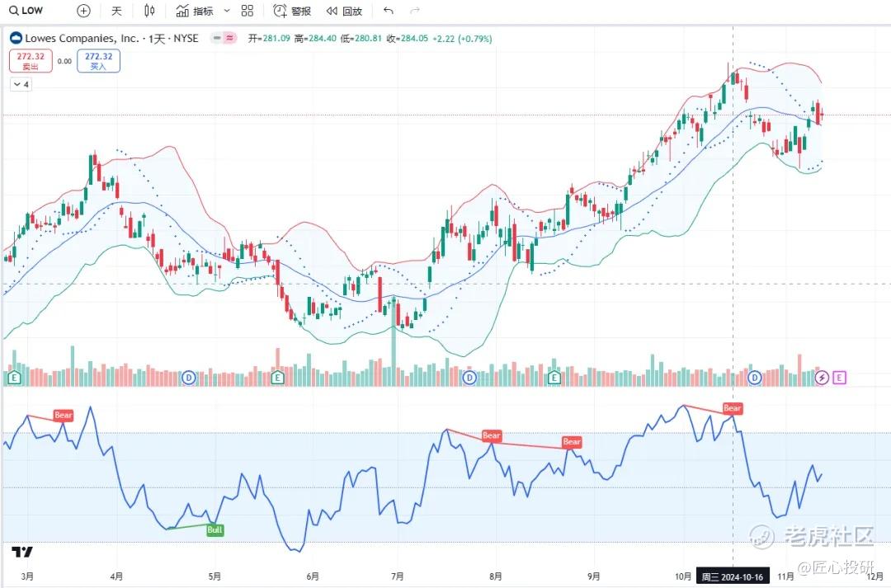The image size is (891, 588).
Task: Click the 5月 time axis label
Action: [214, 576]
